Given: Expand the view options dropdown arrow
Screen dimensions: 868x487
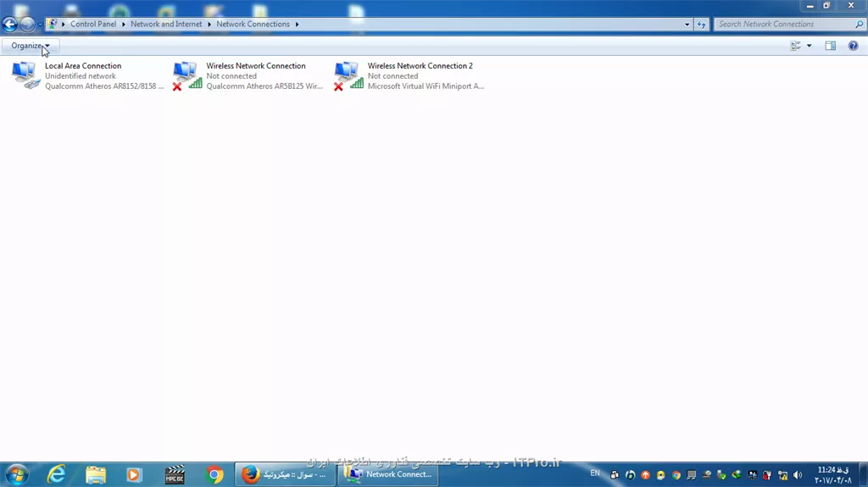Looking at the screenshot, I should tap(809, 46).
